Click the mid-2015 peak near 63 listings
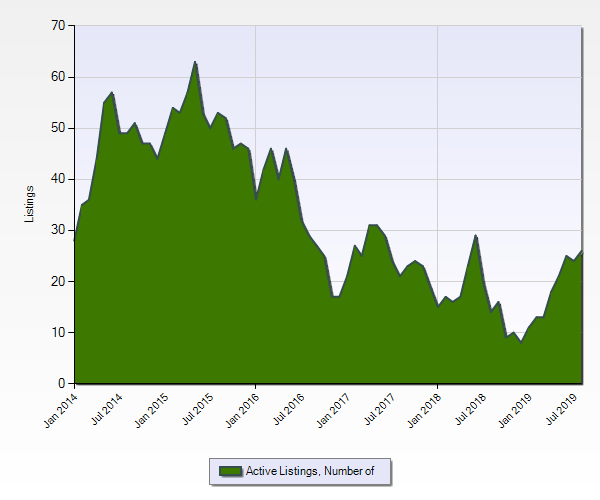This screenshot has width=600, height=500. tap(195, 62)
